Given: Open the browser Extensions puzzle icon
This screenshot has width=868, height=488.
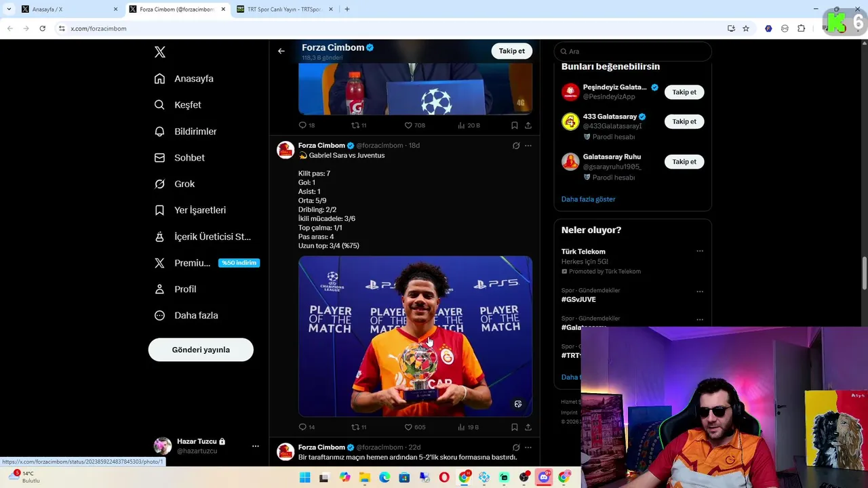Looking at the screenshot, I should tap(801, 28).
